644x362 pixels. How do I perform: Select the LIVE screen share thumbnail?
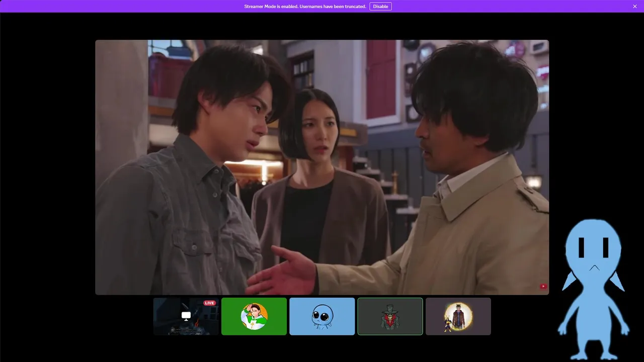click(186, 316)
